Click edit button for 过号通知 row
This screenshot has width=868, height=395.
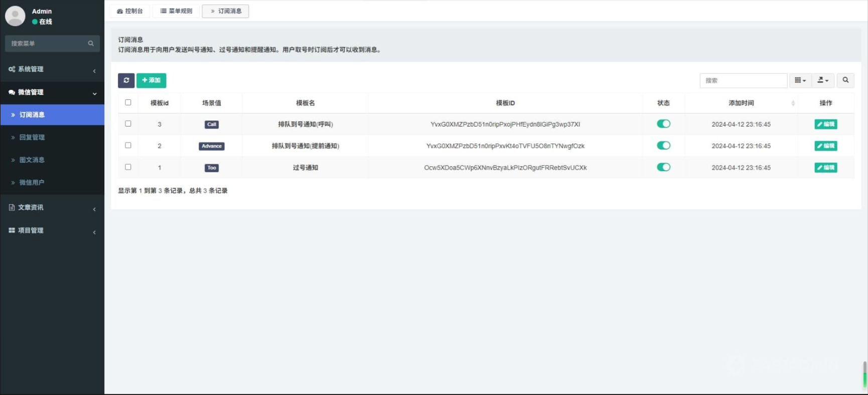pyautogui.click(x=825, y=168)
